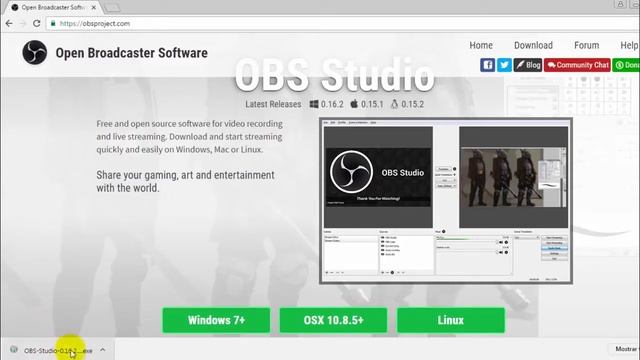The height and width of the screenshot is (360, 640).
Task: Click the browser forward arrow
Action: pos(23,24)
